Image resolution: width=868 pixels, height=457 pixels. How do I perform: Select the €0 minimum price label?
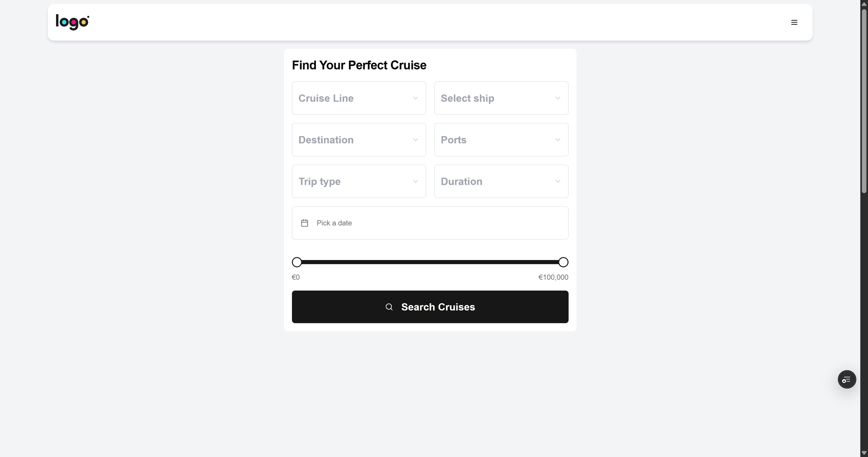[x=296, y=277]
